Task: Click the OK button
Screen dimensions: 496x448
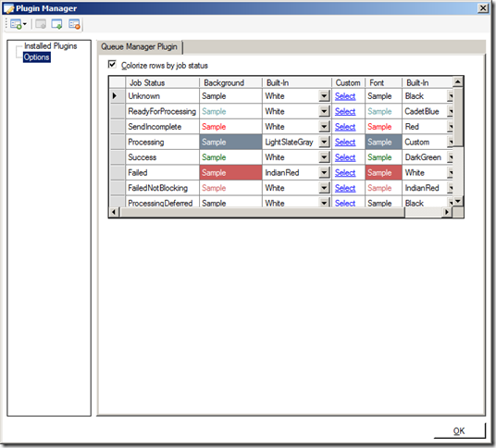Action: pos(459,431)
